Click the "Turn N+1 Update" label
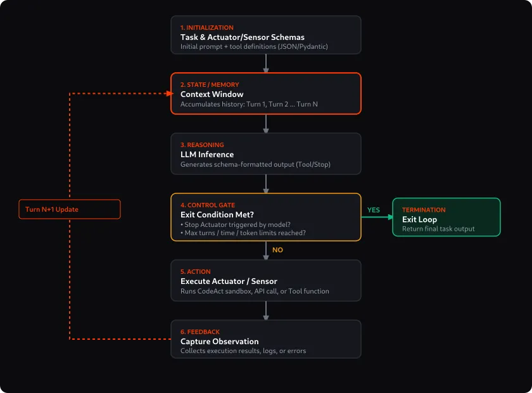 click(51, 209)
